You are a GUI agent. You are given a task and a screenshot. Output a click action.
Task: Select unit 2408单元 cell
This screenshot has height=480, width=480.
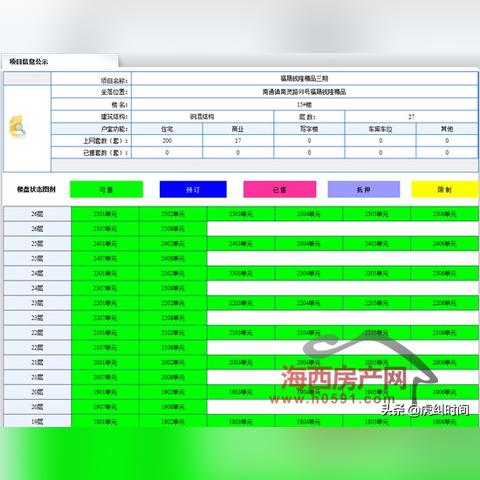[x=173, y=258]
